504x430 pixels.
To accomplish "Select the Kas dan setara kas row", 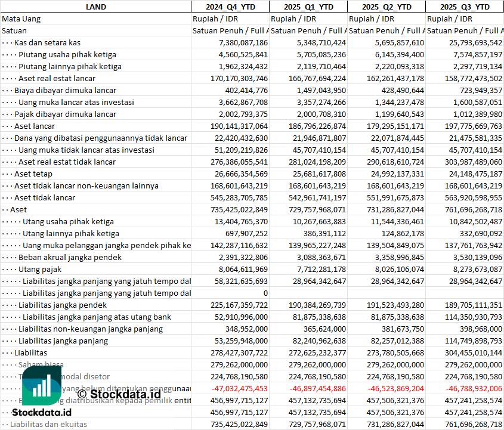I will [x=48, y=42].
